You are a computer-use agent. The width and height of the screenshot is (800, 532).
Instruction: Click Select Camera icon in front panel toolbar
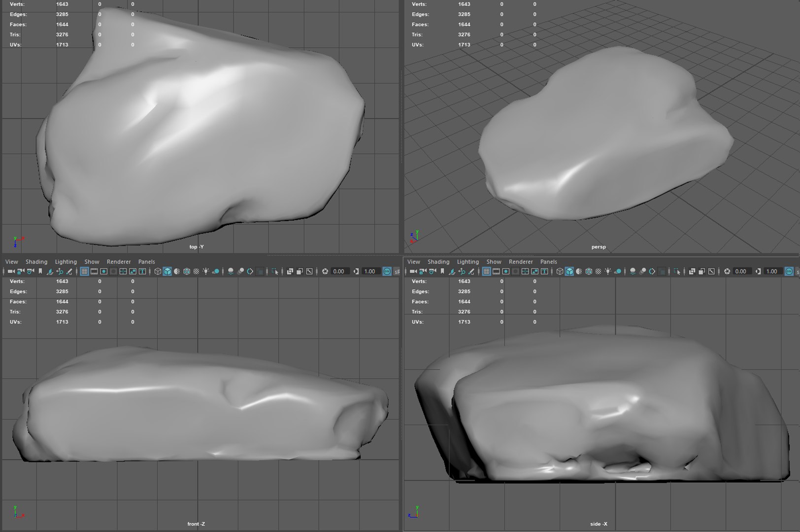[11, 271]
